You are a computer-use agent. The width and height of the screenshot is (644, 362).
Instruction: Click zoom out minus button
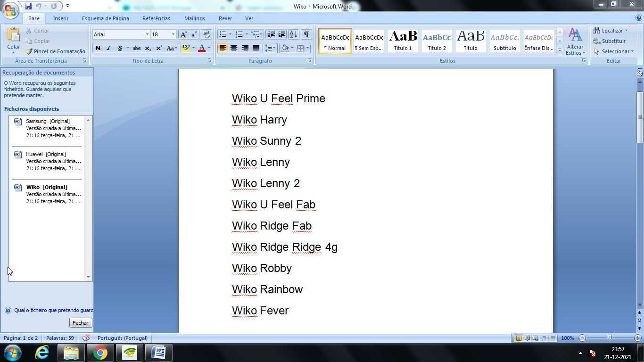[582, 338]
